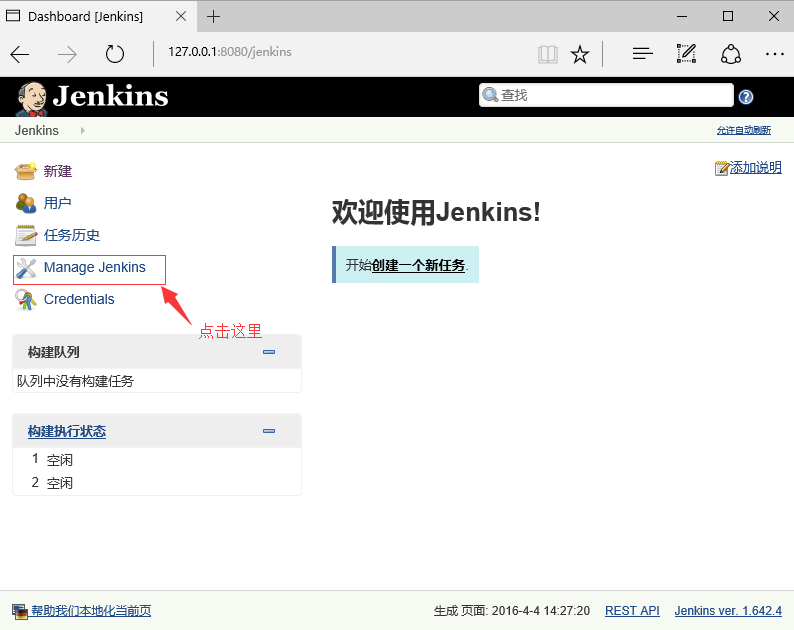Click the 用户 people icon
794x630 pixels.
click(25, 203)
